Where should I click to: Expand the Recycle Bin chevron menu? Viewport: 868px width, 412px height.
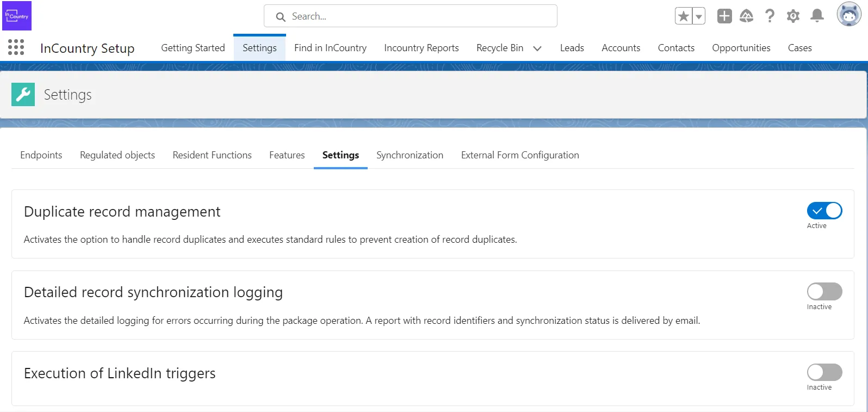click(537, 48)
